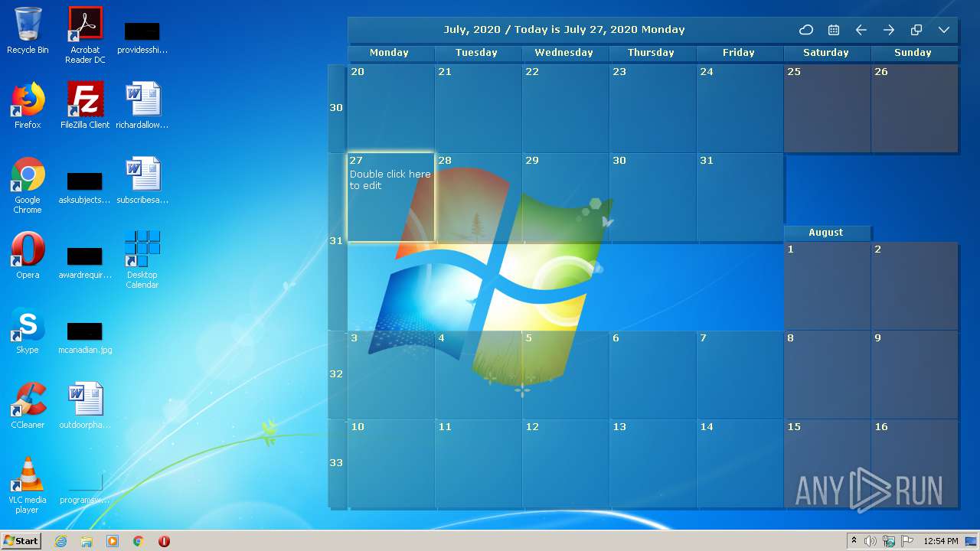The height and width of the screenshot is (551, 980).
Task: Click the calendar window restore icon
Action: 916,30
